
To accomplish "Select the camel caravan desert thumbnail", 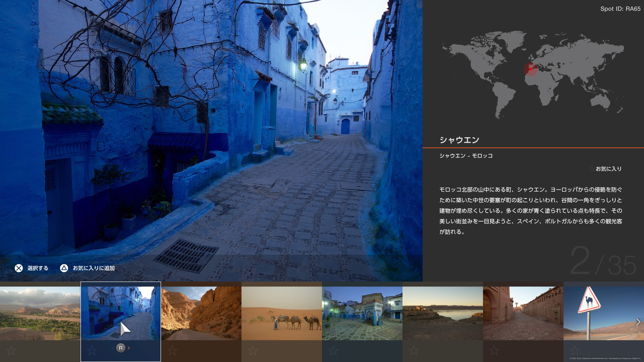I will point(282,313).
